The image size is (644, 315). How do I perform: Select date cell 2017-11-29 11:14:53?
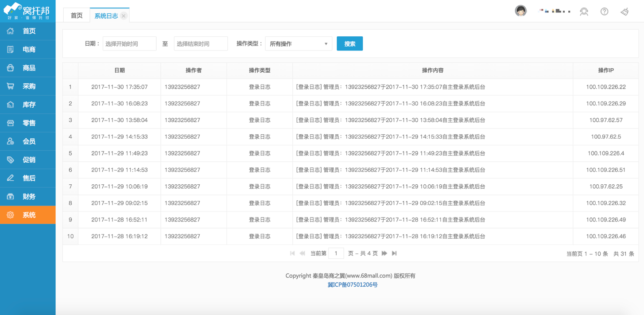(x=120, y=170)
